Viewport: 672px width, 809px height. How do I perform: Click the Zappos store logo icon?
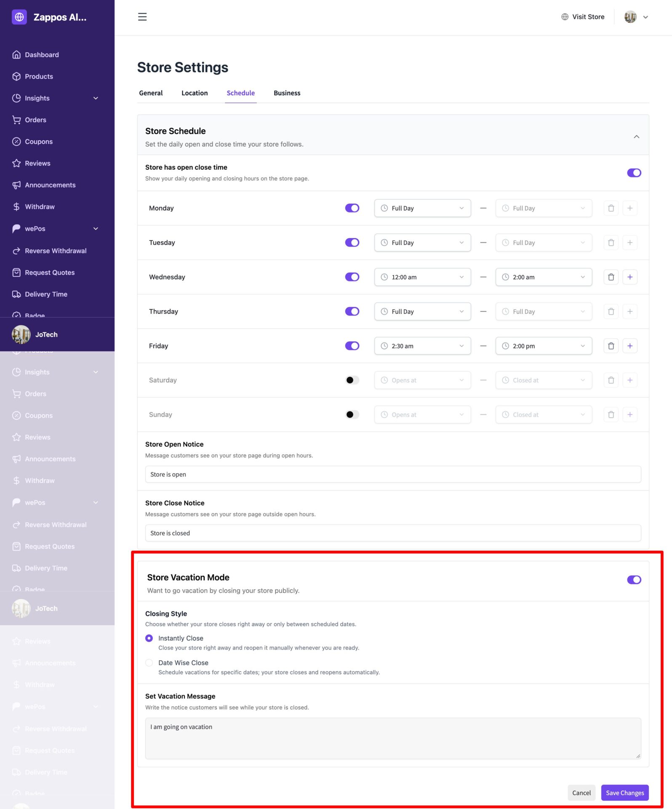(19, 17)
